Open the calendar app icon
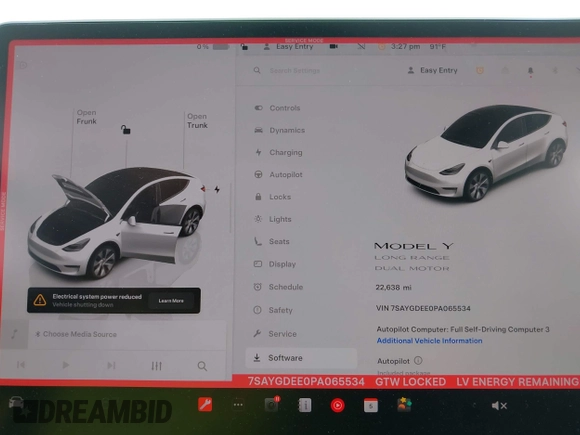Screen dimensions: 580x435 point(371,405)
